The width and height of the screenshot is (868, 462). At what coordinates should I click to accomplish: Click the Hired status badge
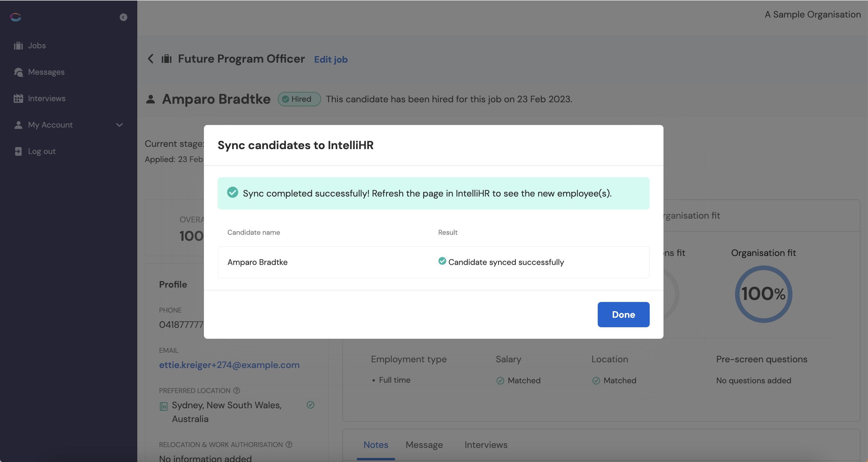pyautogui.click(x=299, y=99)
